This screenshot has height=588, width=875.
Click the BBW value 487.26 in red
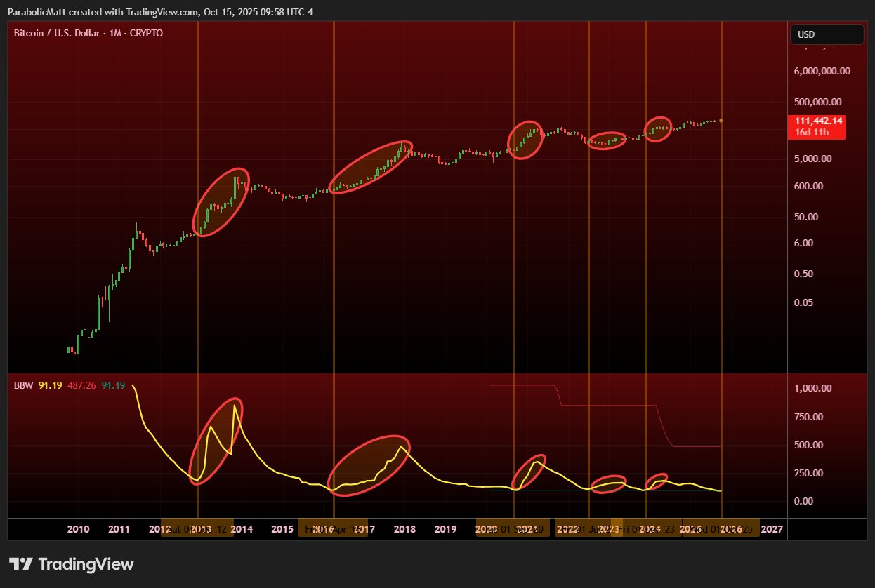(x=81, y=385)
